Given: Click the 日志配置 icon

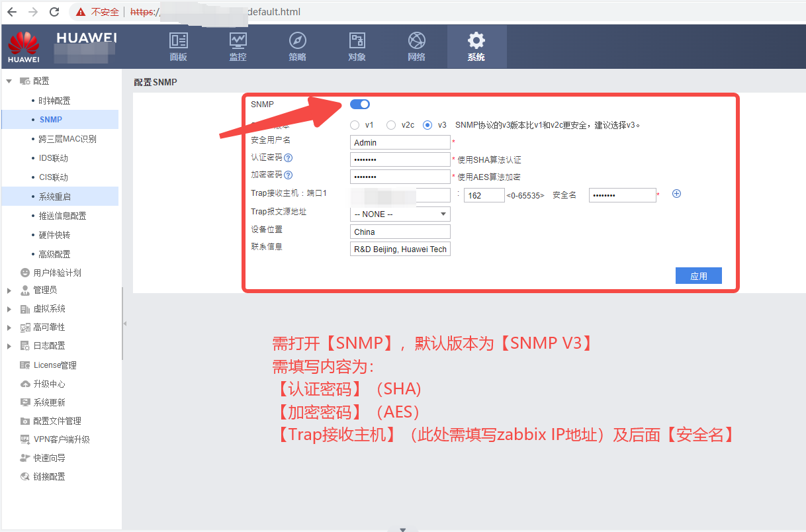Looking at the screenshot, I should (x=25, y=346).
